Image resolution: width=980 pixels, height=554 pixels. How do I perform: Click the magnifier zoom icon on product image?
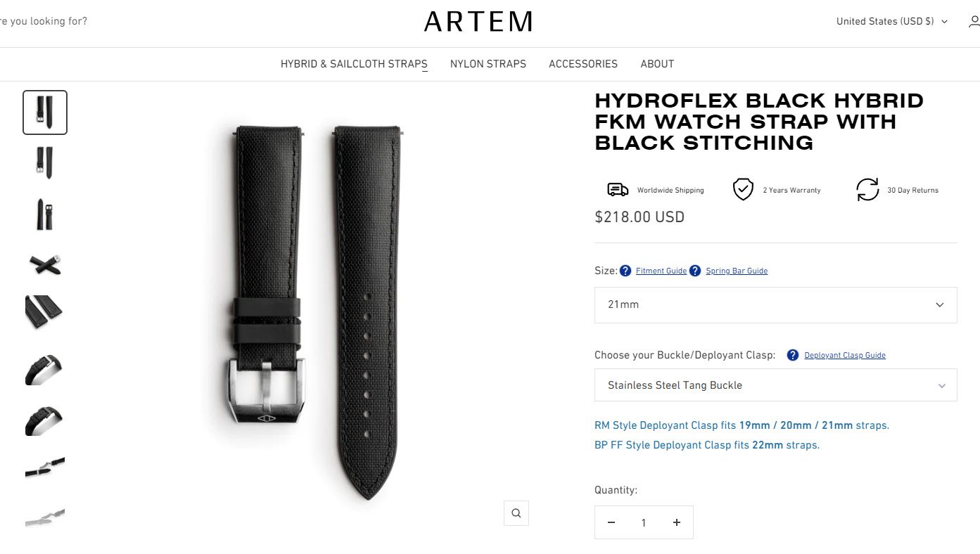[x=516, y=513]
